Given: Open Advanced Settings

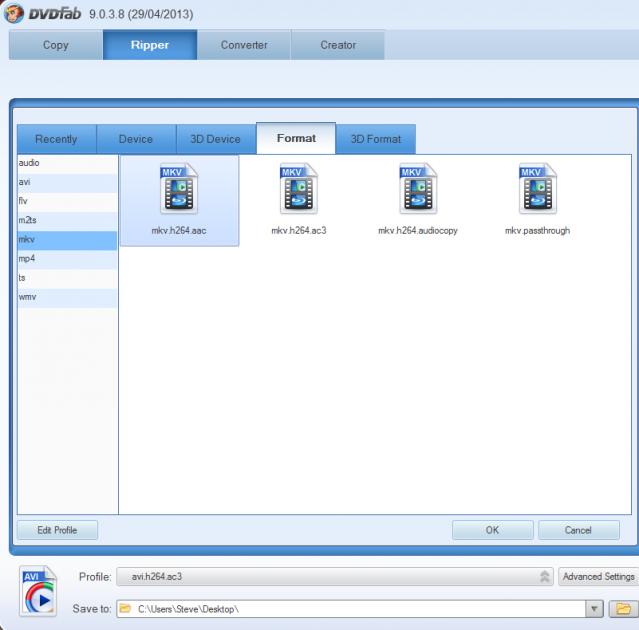Looking at the screenshot, I should (x=598, y=577).
